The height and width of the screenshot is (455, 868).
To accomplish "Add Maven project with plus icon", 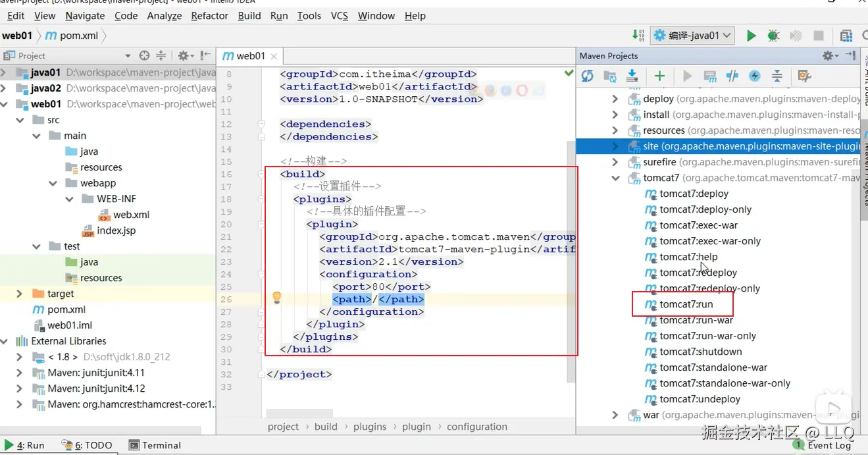I will pyautogui.click(x=659, y=76).
